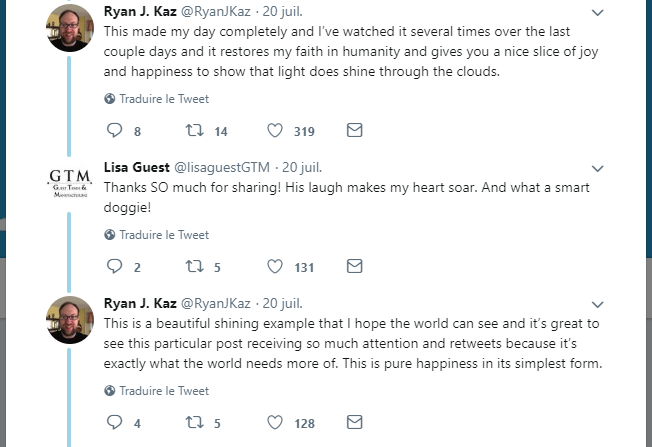Retweet Ryan's tweet with 14 retweets
This screenshot has height=447, width=652.
tap(195, 131)
